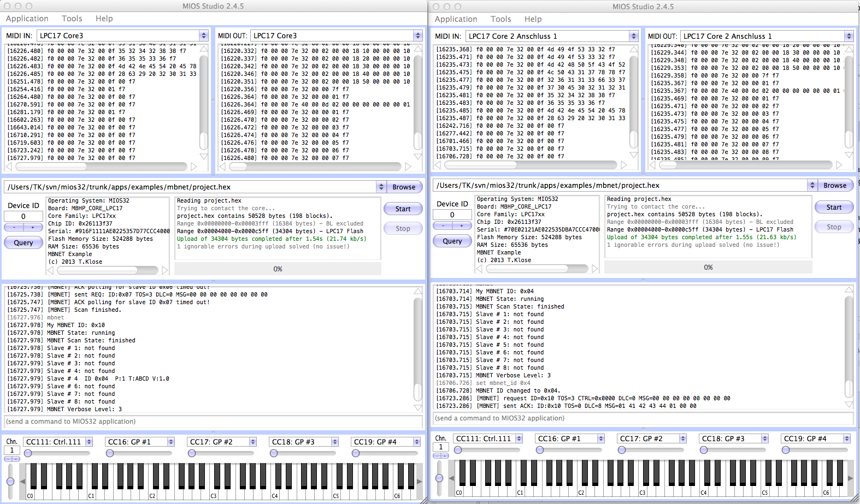Increase Device ID with plus in left window

[x=33, y=227]
